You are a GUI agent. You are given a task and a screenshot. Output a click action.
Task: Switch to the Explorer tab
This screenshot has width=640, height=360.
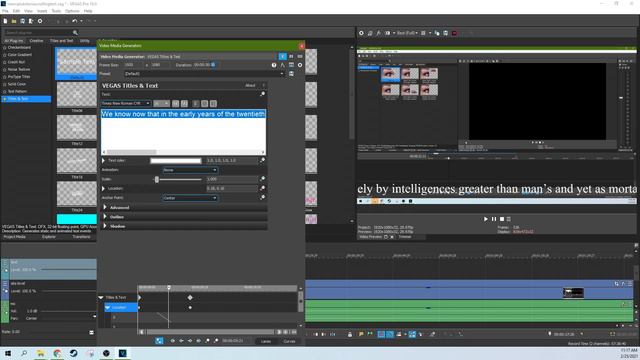[49, 237]
